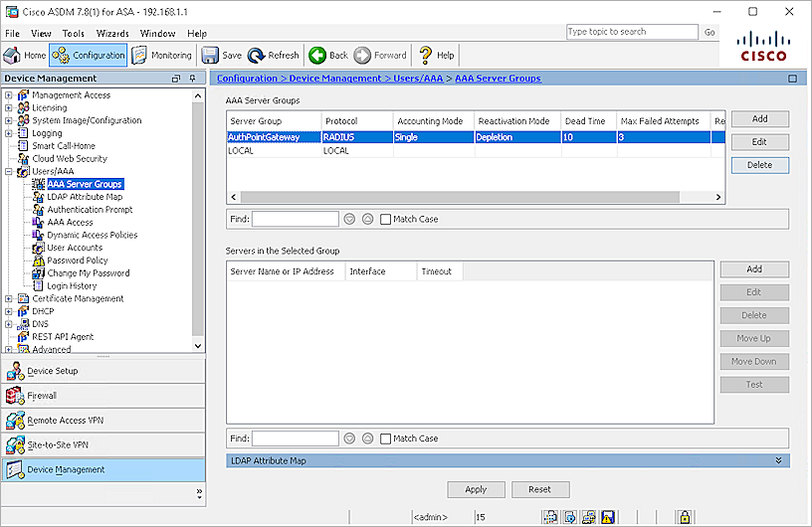Expand the DHCP tree node
The height and width of the screenshot is (527, 812).
[9, 311]
